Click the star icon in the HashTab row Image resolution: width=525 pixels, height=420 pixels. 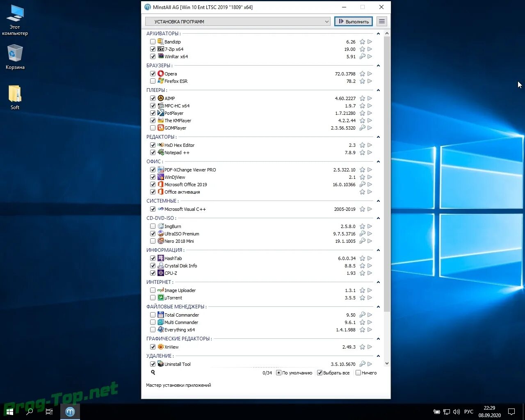[362, 258]
